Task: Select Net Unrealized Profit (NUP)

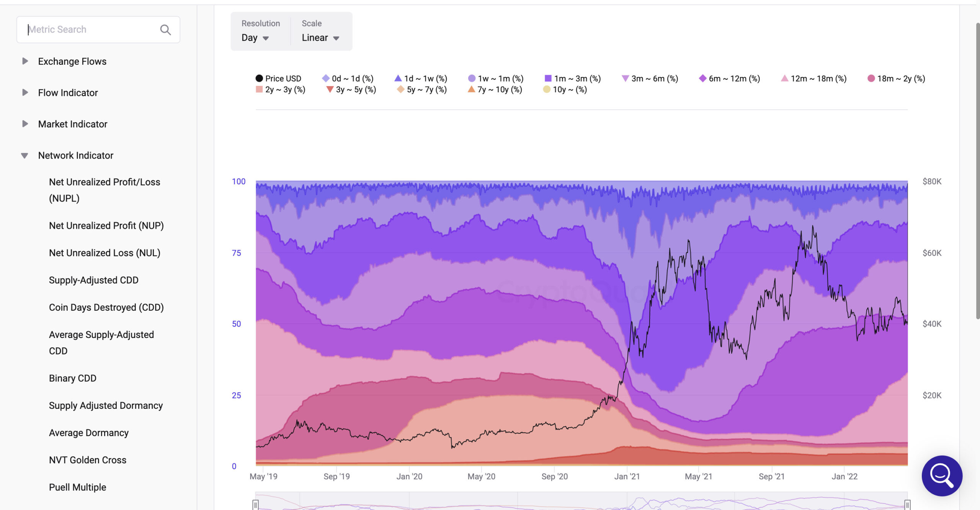Action: click(x=106, y=226)
